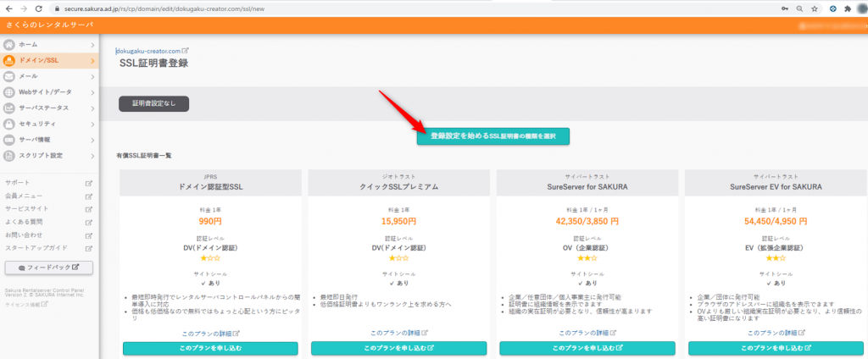Click the browser back arrow

click(x=8, y=8)
